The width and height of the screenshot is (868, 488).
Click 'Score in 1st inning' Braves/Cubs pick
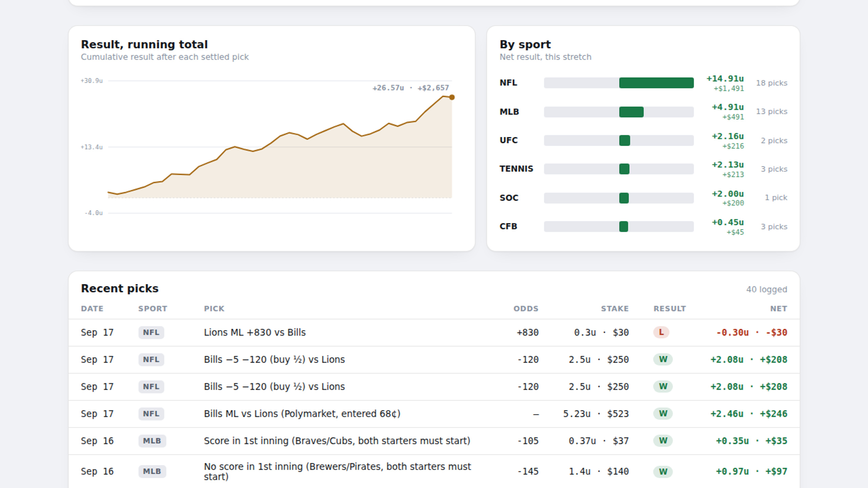coord(337,441)
